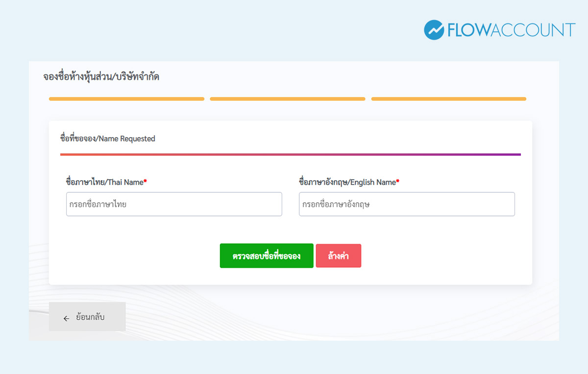The image size is (588, 374).
Task: Click the left arrow icon beside ย้อนกลับ
Action: [66, 318]
